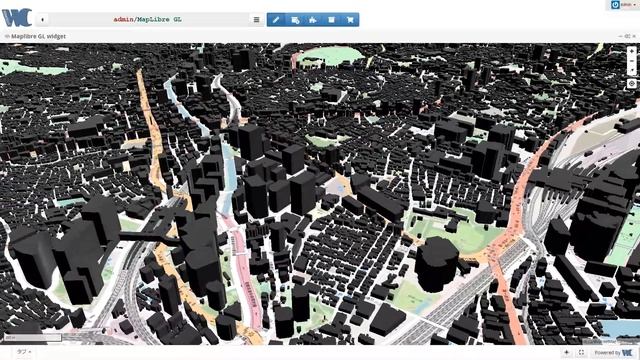Open the タブ workspace tab
Screen dimensions: 640x360
(24, 352)
